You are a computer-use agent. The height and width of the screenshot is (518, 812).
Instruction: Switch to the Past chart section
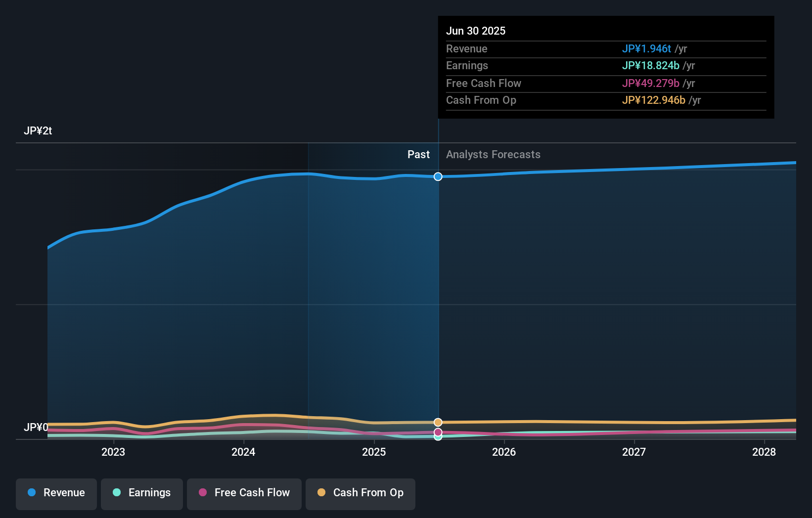(418, 155)
